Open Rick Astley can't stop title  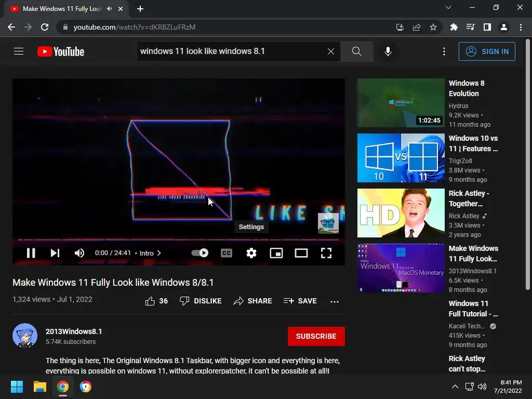(x=467, y=363)
